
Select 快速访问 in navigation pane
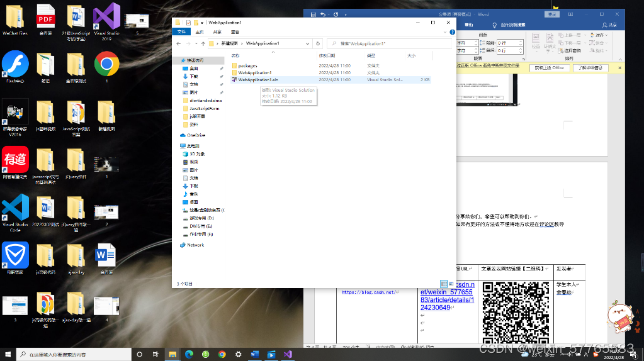195,60
